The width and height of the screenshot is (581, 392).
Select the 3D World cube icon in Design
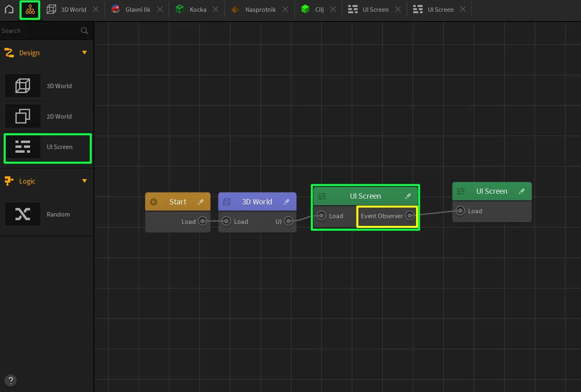(23, 86)
